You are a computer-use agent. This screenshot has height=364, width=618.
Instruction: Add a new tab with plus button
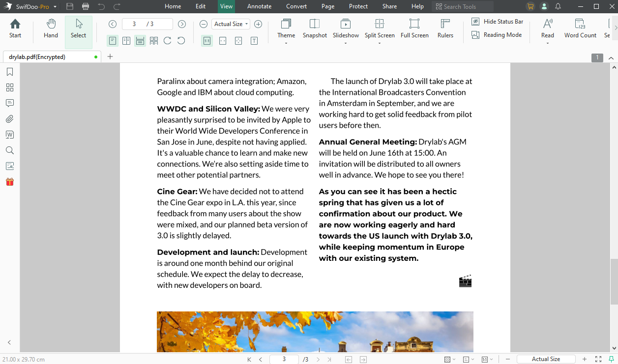pos(110,56)
